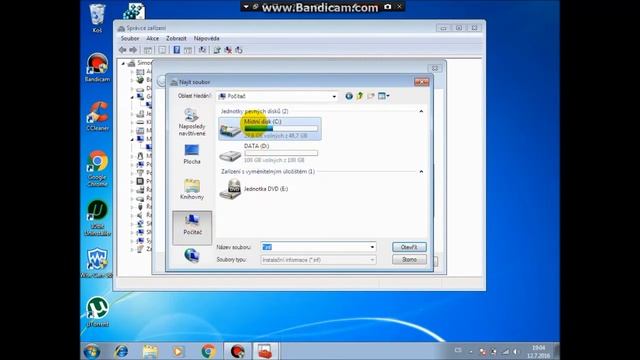
Task: Collapse the root Simo node in device tree
Action: click(123, 63)
